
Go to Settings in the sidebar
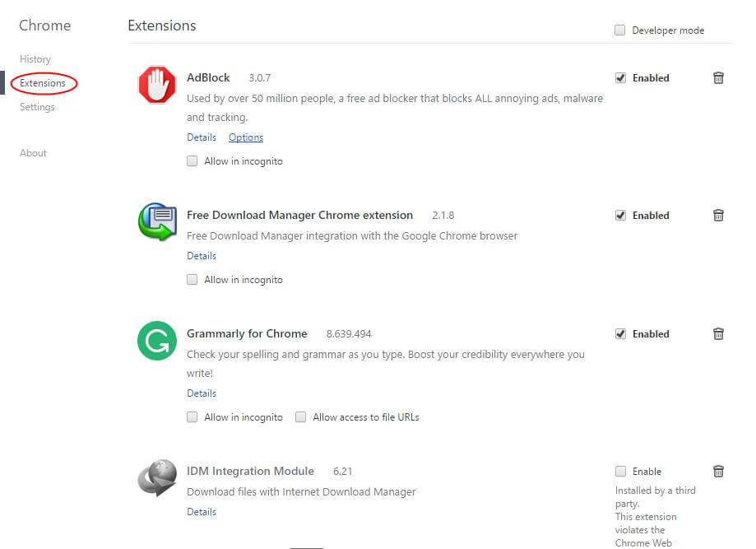coord(37,107)
